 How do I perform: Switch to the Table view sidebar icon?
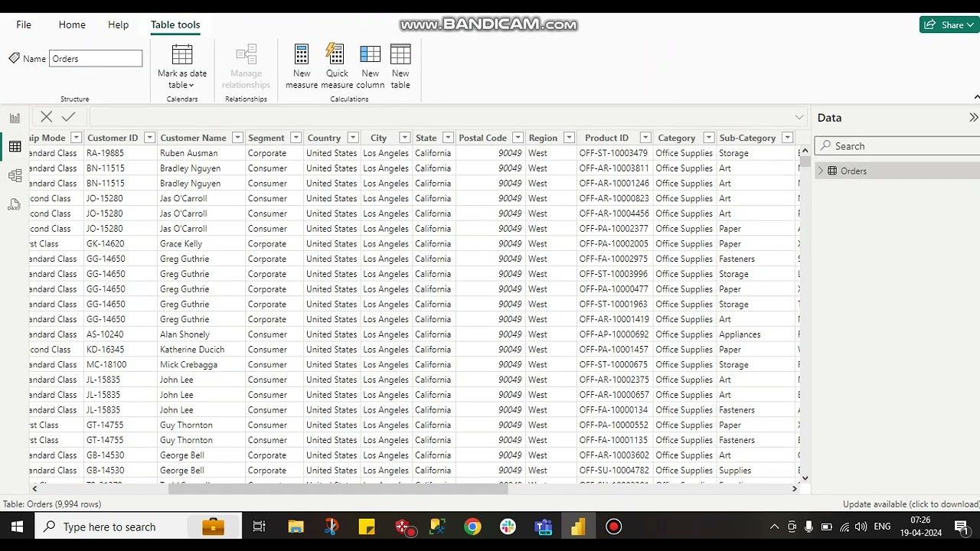pos(15,146)
